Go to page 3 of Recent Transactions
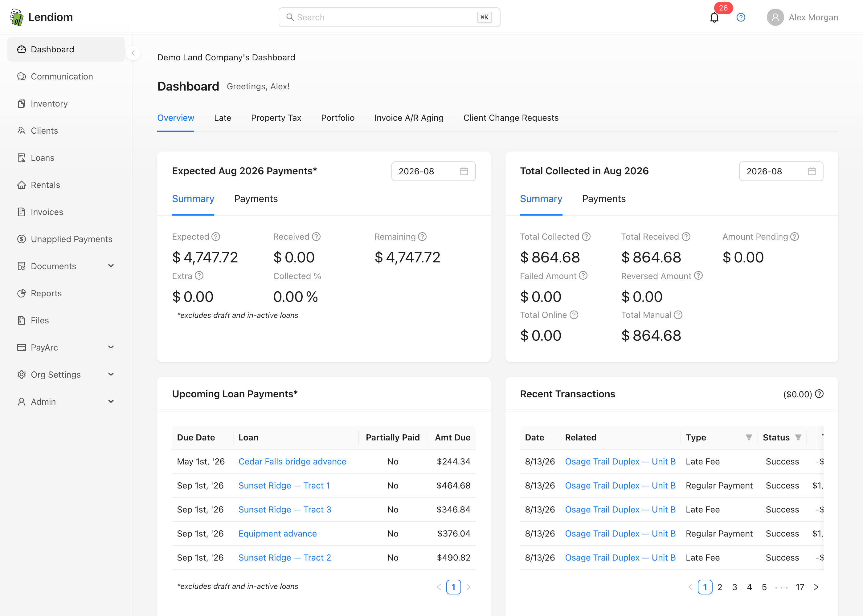 (x=735, y=587)
